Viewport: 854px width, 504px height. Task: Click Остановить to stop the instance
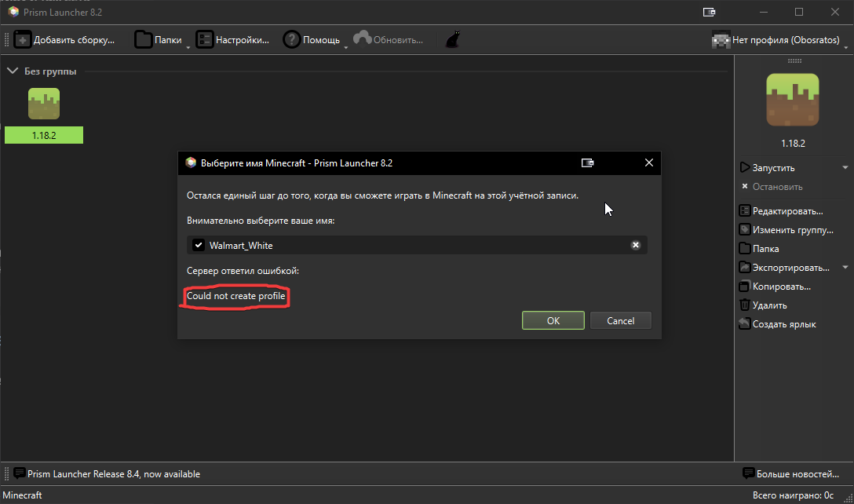coord(772,186)
